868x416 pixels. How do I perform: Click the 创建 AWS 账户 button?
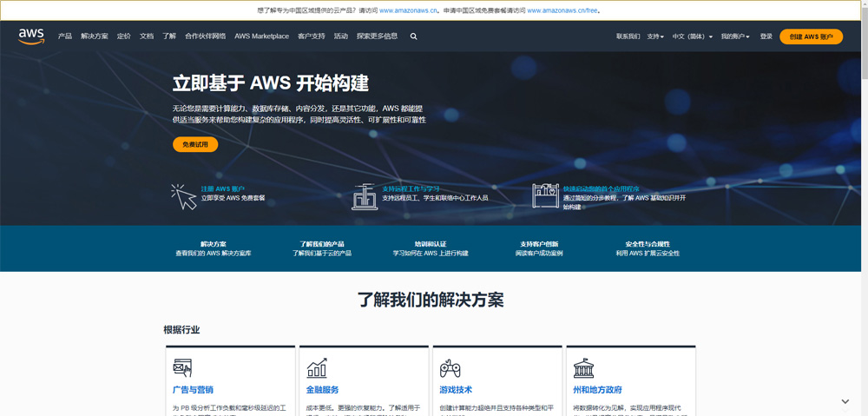(811, 36)
